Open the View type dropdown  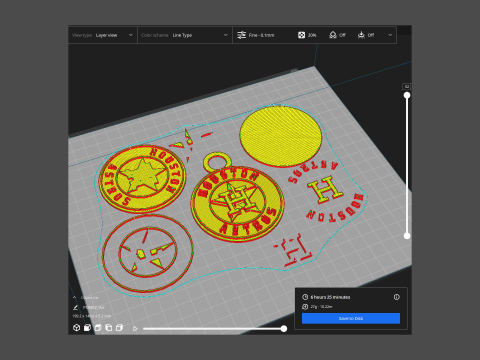[x=103, y=35]
